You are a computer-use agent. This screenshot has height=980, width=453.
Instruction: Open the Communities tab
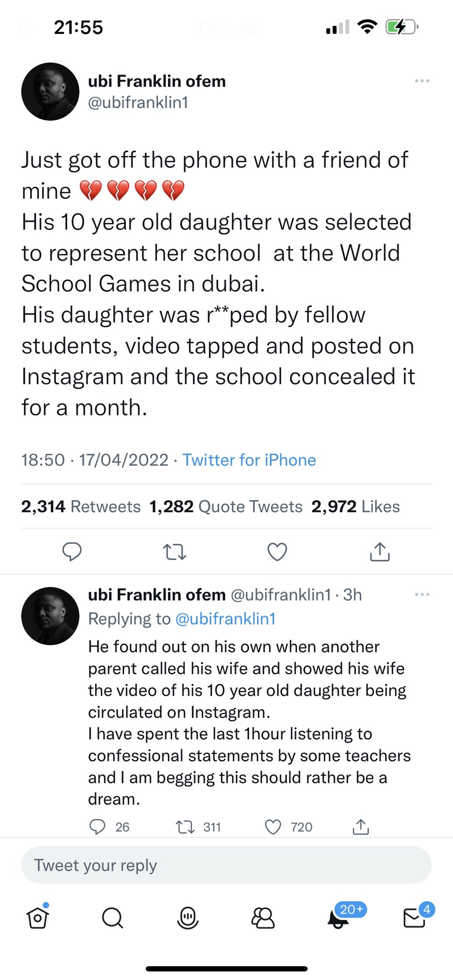[x=263, y=917]
